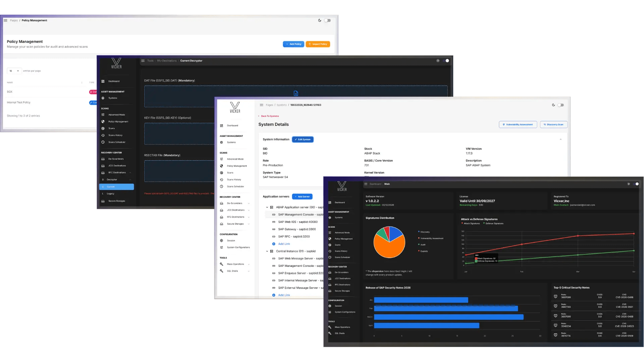The width and height of the screenshot is (644, 362).
Task: Click the Add Link plus icon under SAP RFC
Action: pos(274,244)
